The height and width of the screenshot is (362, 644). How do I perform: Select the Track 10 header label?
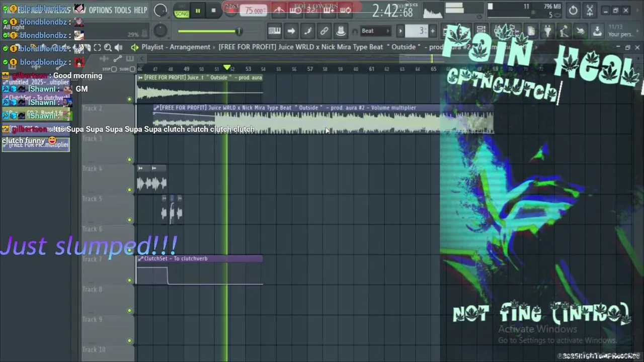[94, 349]
